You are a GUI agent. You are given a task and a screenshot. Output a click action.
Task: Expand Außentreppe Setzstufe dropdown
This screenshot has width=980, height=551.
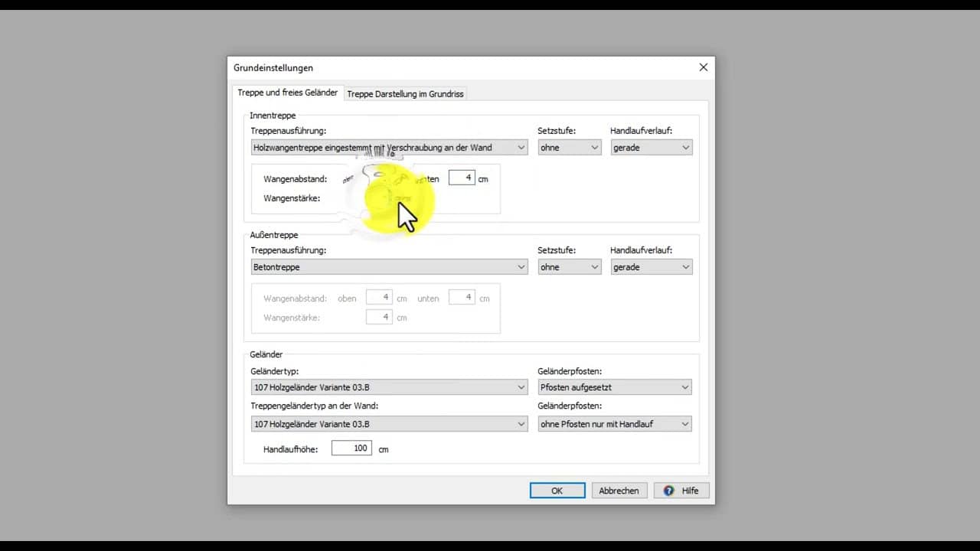[569, 267]
